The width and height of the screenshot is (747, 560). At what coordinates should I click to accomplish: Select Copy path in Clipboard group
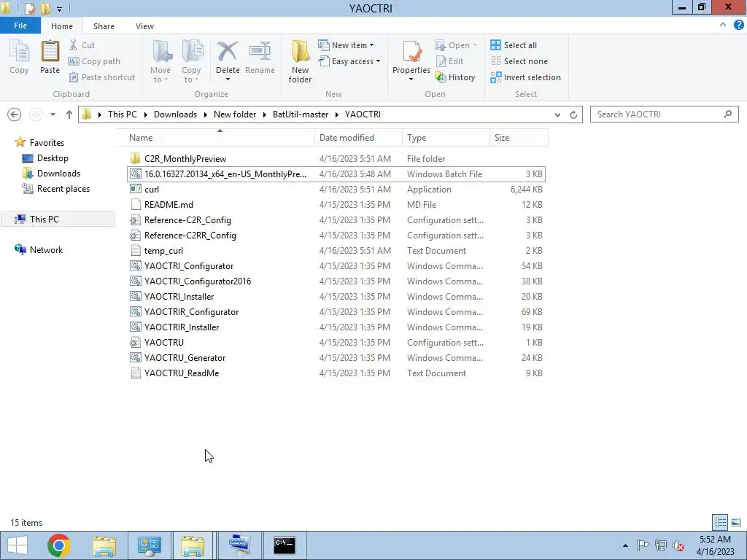pyautogui.click(x=94, y=61)
